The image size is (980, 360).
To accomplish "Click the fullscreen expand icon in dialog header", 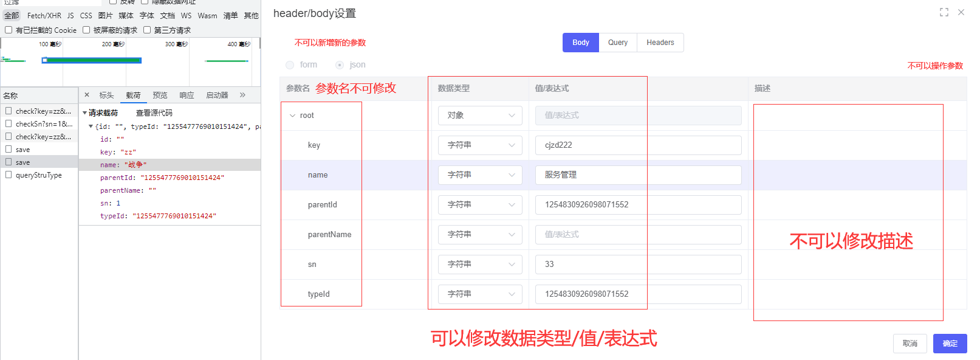I will pos(944,12).
